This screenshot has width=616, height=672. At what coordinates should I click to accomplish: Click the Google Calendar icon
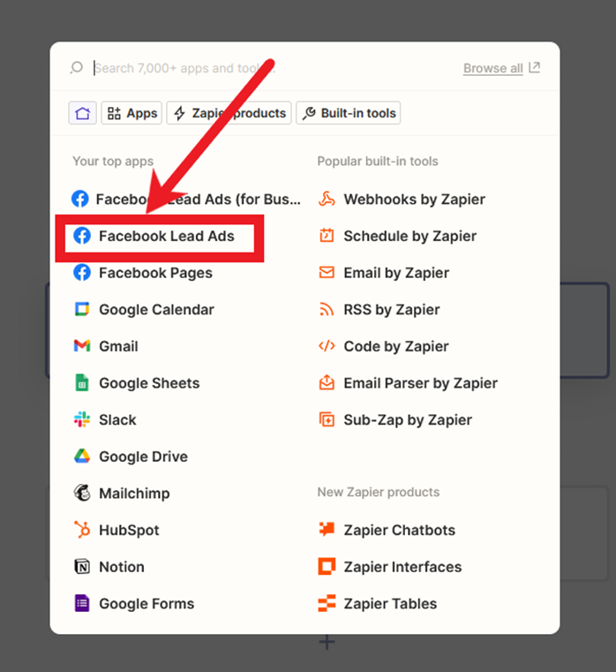click(82, 309)
